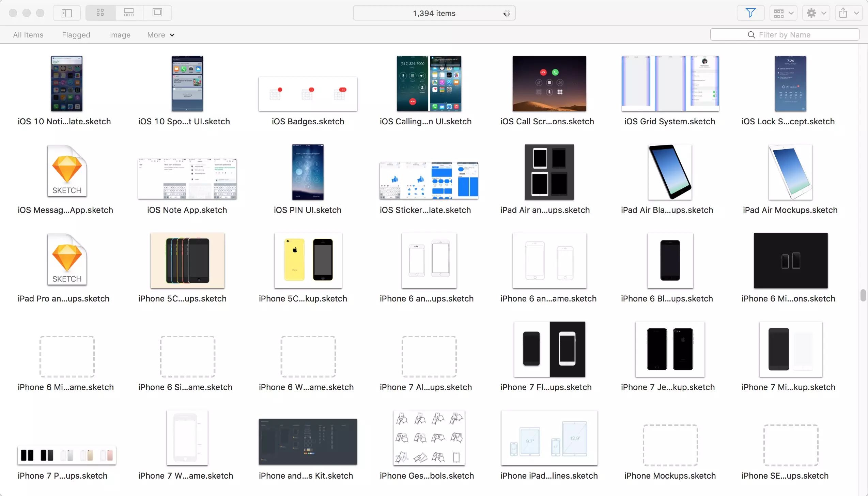Select iOS Grid System.sketch thumbnail

tap(670, 83)
